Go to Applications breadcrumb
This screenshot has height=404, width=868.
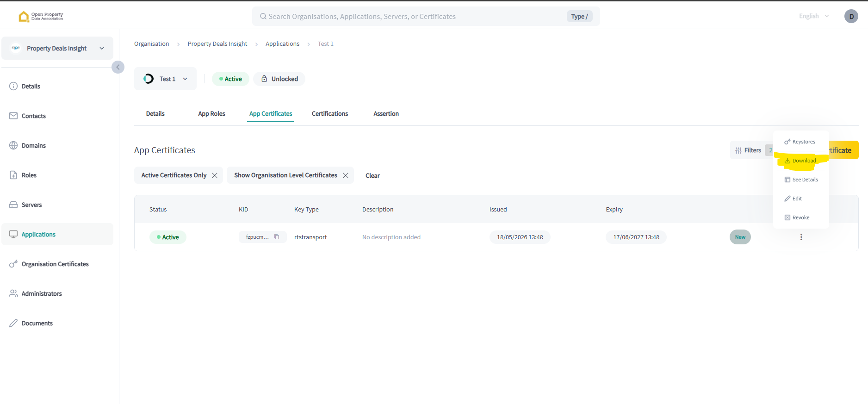[x=282, y=44]
